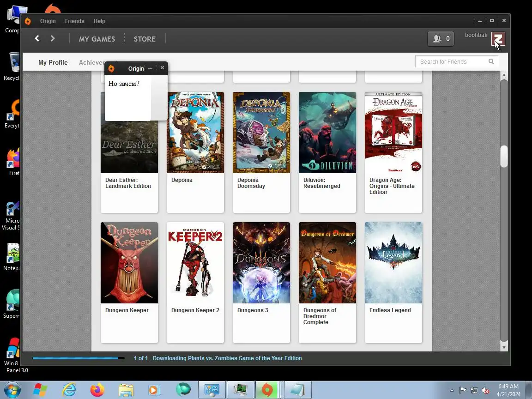Launch Internet Explorer from the taskbar
The image size is (532, 399).
[x=69, y=390]
